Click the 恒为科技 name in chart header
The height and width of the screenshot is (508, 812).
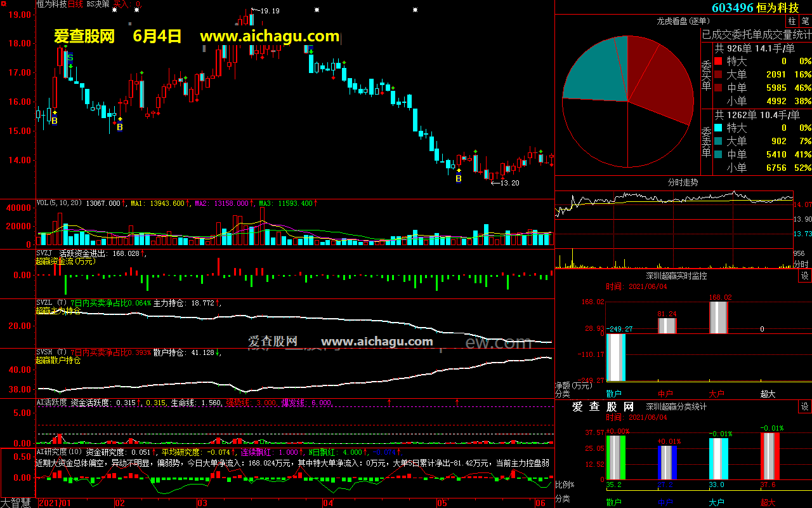pyautogui.click(x=51, y=4)
